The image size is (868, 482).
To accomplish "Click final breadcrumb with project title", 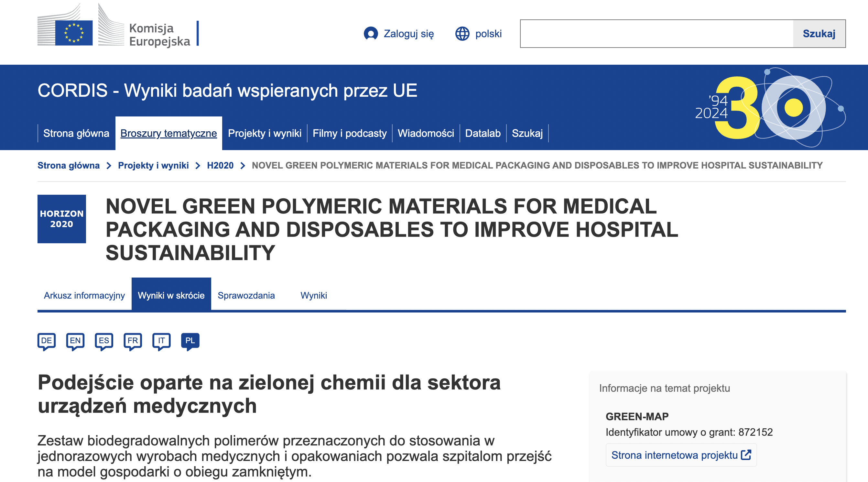I will (537, 166).
